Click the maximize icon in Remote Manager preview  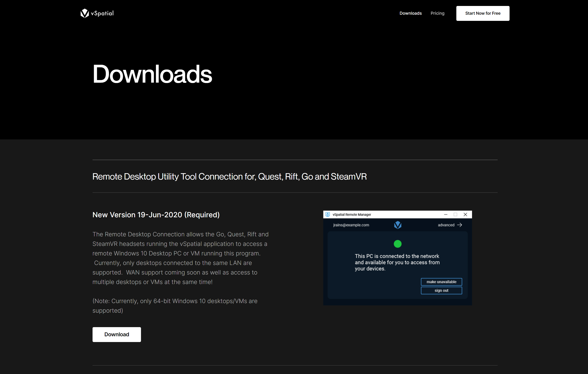pos(455,214)
